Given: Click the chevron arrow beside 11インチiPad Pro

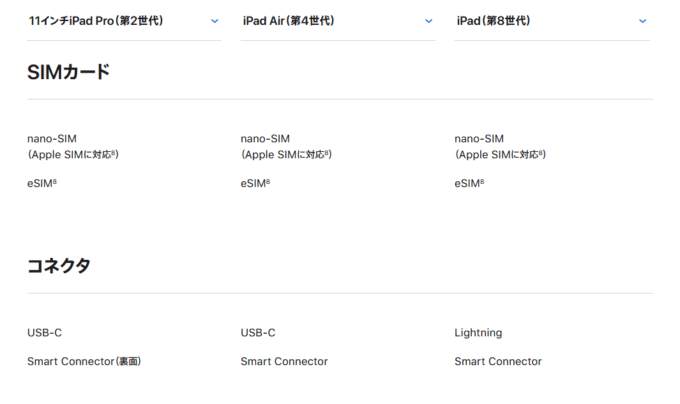Looking at the screenshot, I should click(215, 21).
